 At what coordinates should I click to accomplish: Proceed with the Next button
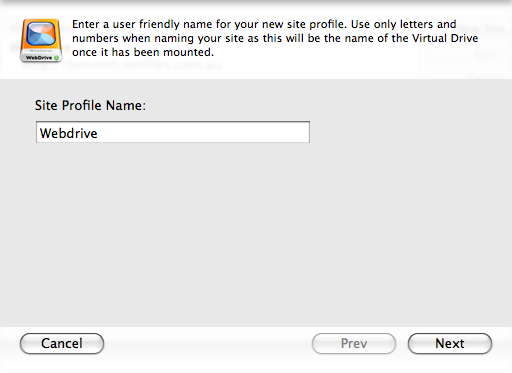click(450, 343)
